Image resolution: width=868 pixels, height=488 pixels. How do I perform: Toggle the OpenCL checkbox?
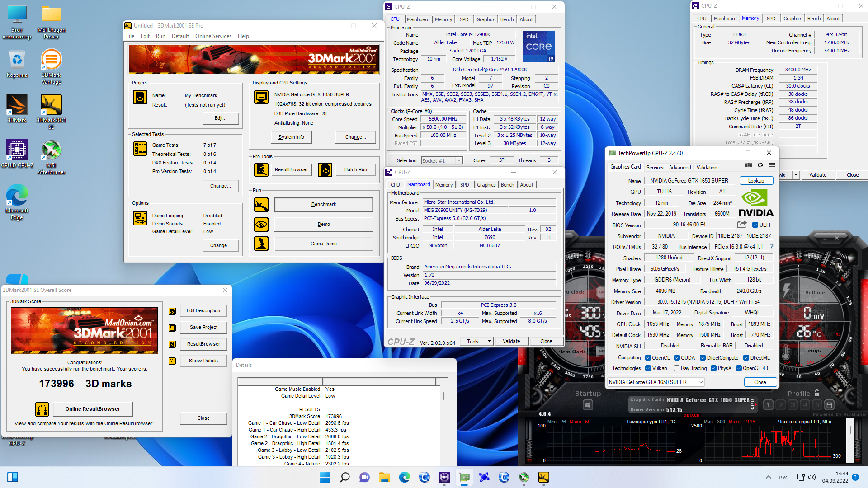click(648, 358)
